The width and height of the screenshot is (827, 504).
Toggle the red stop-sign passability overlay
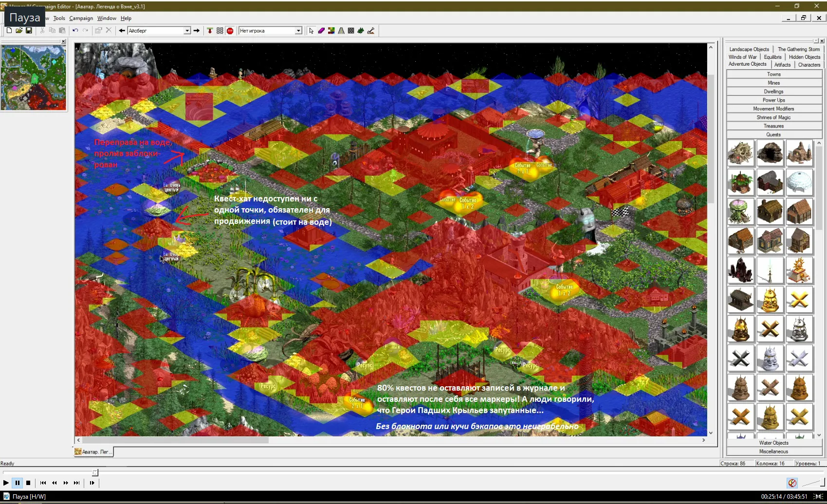[230, 31]
